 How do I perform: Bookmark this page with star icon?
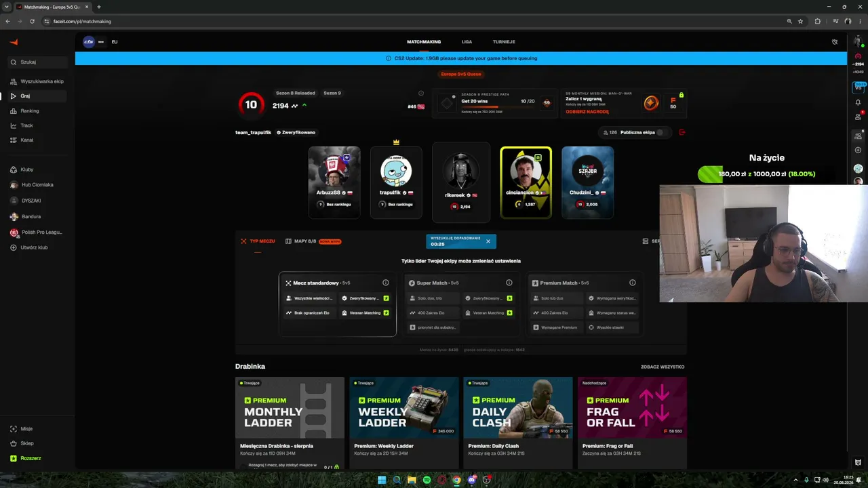point(800,21)
